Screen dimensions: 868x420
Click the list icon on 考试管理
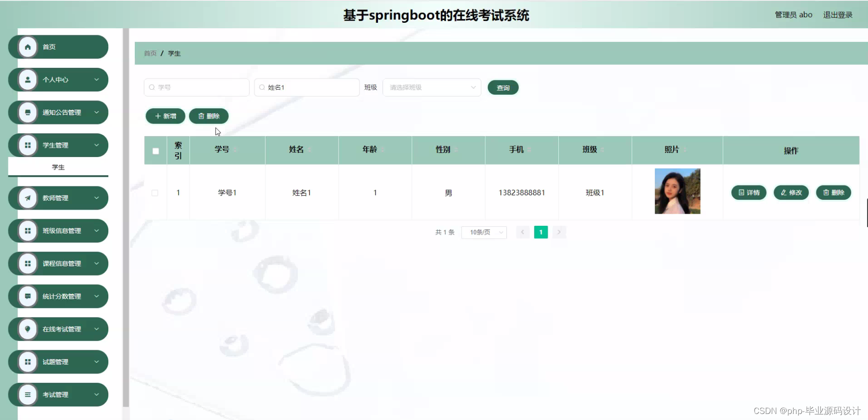(x=28, y=394)
